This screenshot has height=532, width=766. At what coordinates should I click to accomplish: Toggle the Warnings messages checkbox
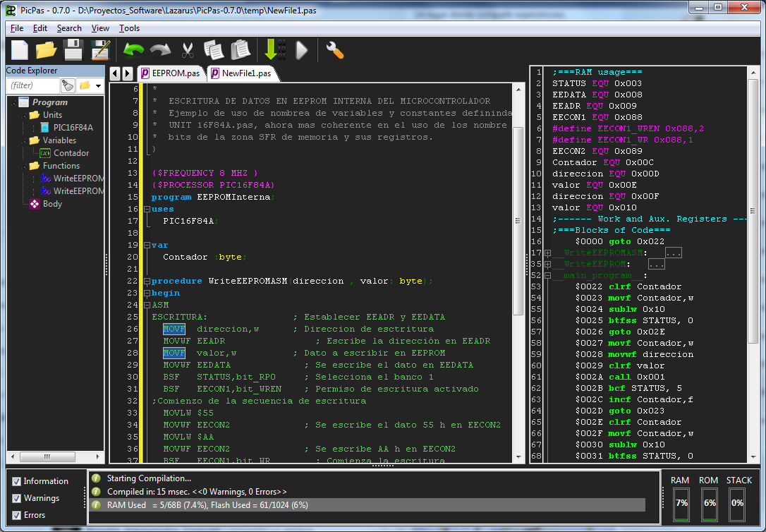(16, 498)
